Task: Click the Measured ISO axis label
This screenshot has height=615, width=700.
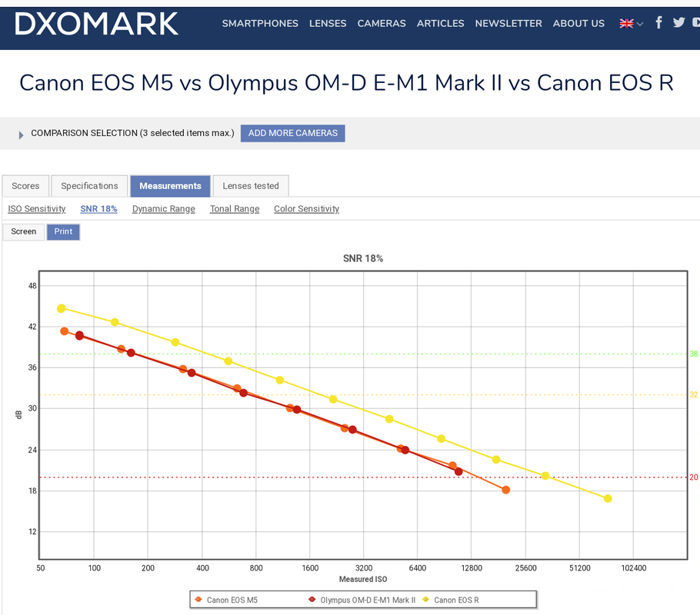Action: tap(363, 580)
